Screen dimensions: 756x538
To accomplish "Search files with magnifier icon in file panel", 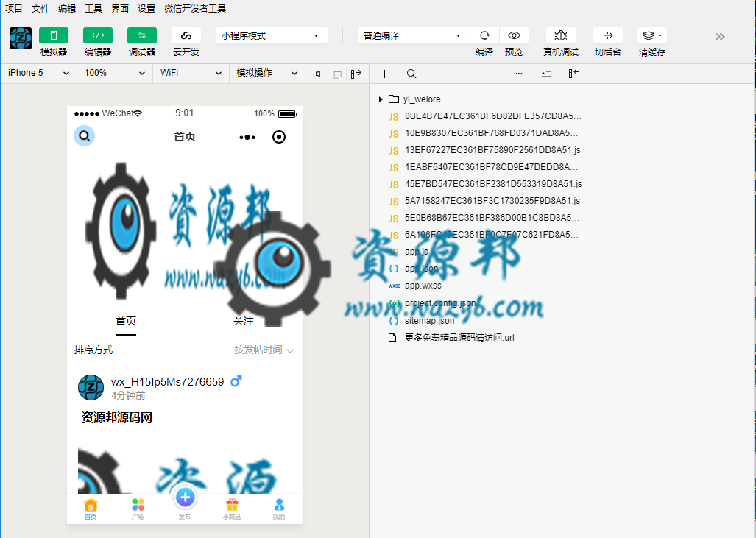I will pos(411,74).
